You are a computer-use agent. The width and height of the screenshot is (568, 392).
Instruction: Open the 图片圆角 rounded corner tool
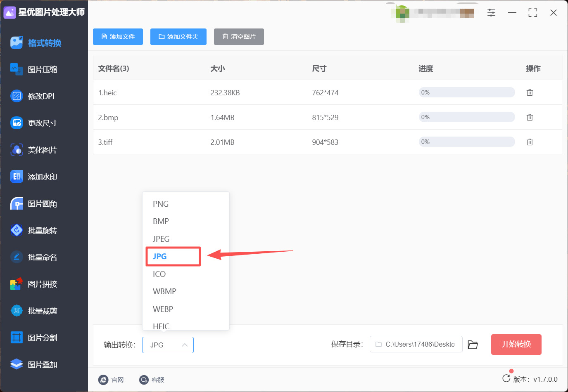34,203
